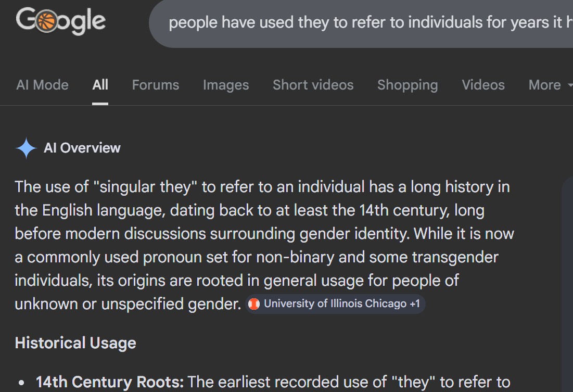Screen dimensions: 573x392
Task: Click the AI Overview heading
Action: tap(82, 148)
